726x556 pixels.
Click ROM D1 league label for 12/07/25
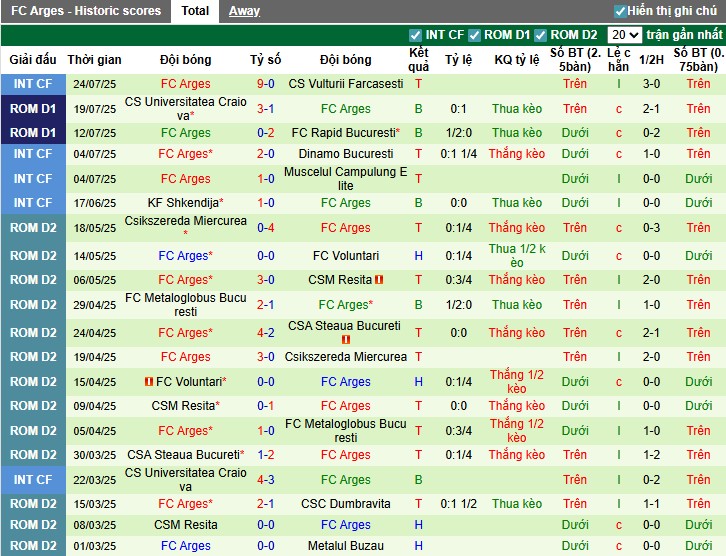pyautogui.click(x=33, y=133)
